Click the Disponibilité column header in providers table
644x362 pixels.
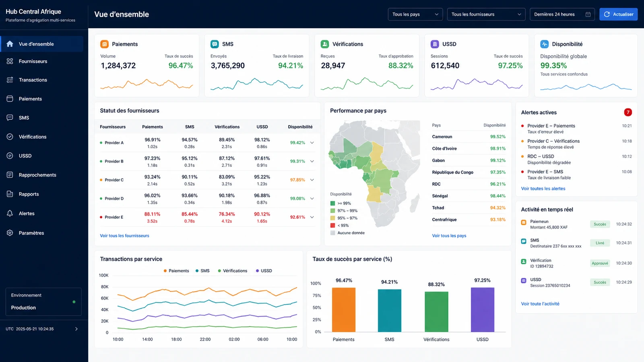tap(300, 127)
